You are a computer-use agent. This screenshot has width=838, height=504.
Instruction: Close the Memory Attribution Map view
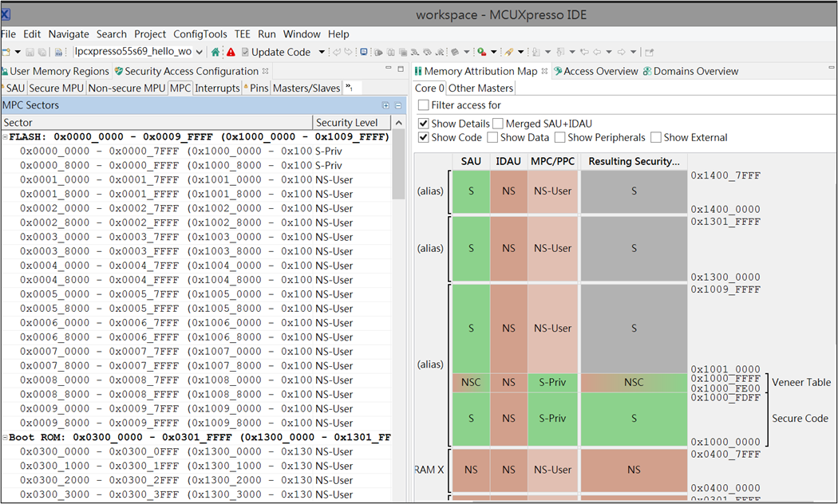(545, 71)
